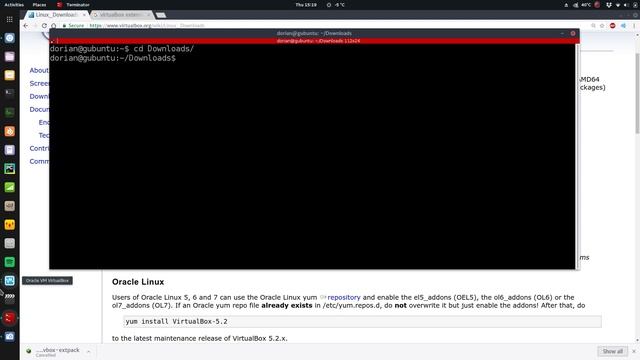
Task: Click the image viewer landscape dock icon
Action: pos(9,169)
